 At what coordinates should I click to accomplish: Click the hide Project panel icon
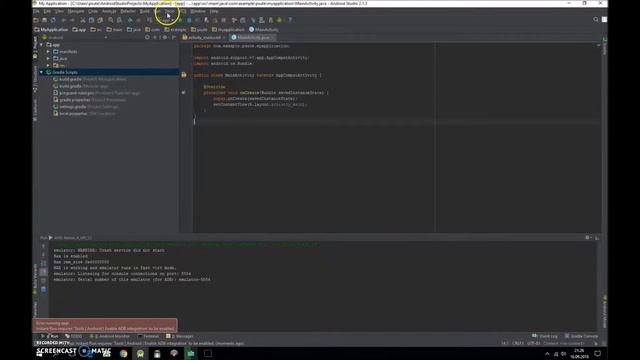(173, 37)
